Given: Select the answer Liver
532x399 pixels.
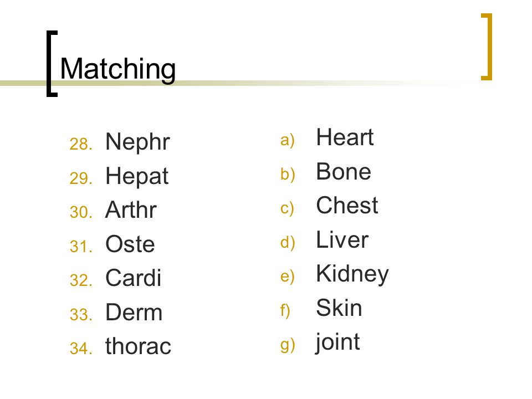Looking at the screenshot, I should click(x=342, y=239).
